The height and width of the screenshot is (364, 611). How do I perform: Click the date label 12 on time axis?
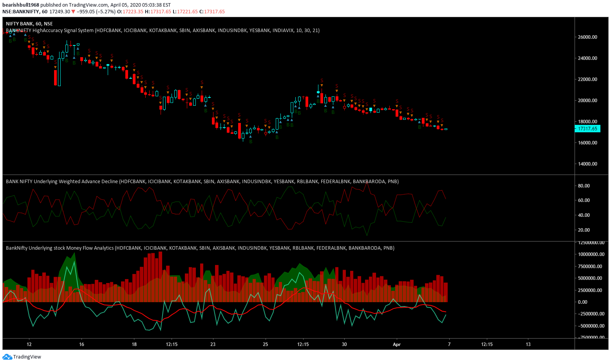pyautogui.click(x=29, y=344)
